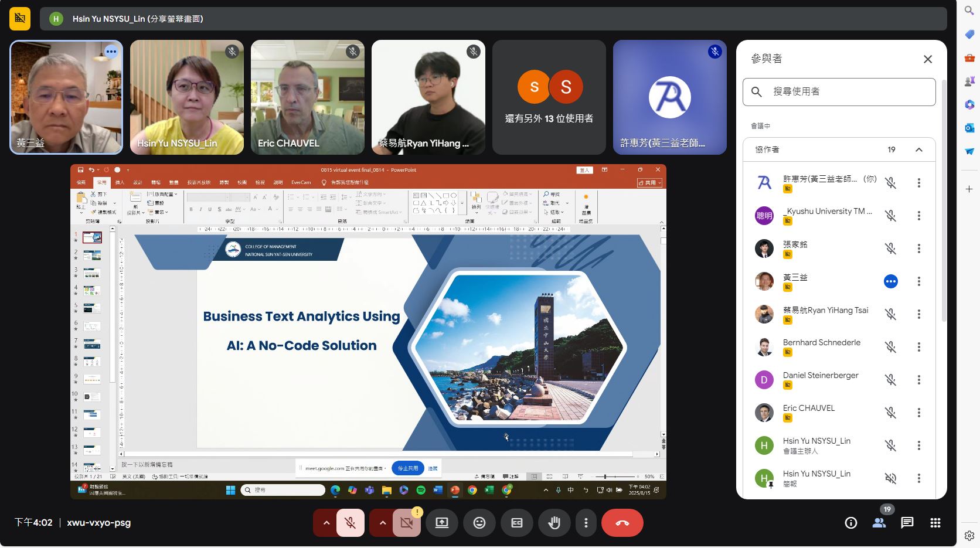Click the present screen icon
Viewport: 980px width, 548px height.
[442, 523]
